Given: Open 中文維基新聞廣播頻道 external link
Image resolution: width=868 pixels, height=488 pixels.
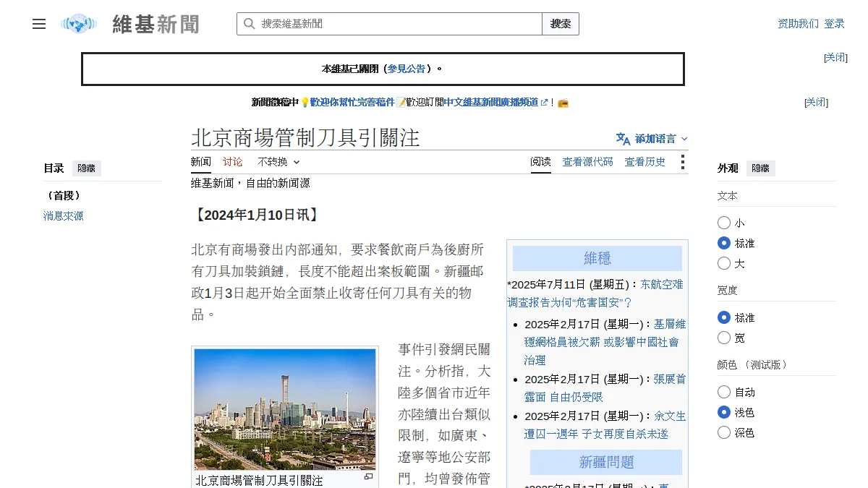Looking at the screenshot, I should [x=495, y=103].
